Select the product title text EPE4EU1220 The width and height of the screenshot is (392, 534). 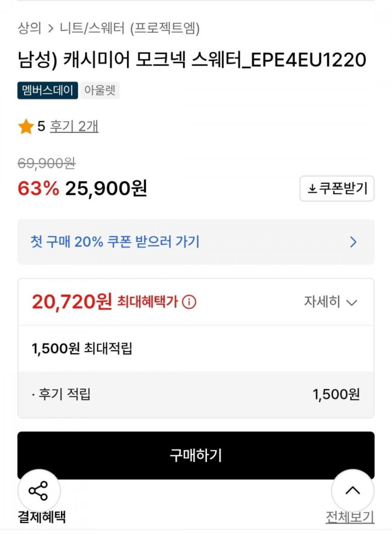192,60
